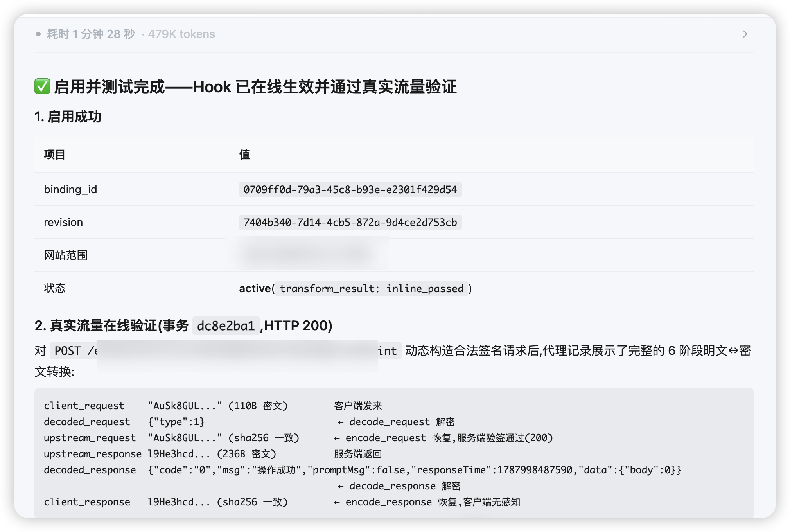Screen dimensions: 790x532
Task: Click the 479K tokens label
Action: coord(181,34)
